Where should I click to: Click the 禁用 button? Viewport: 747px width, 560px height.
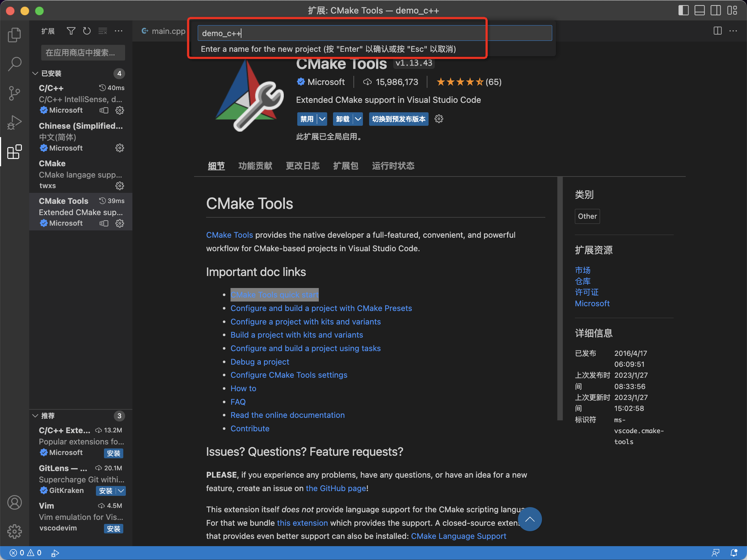tap(307, 119)
